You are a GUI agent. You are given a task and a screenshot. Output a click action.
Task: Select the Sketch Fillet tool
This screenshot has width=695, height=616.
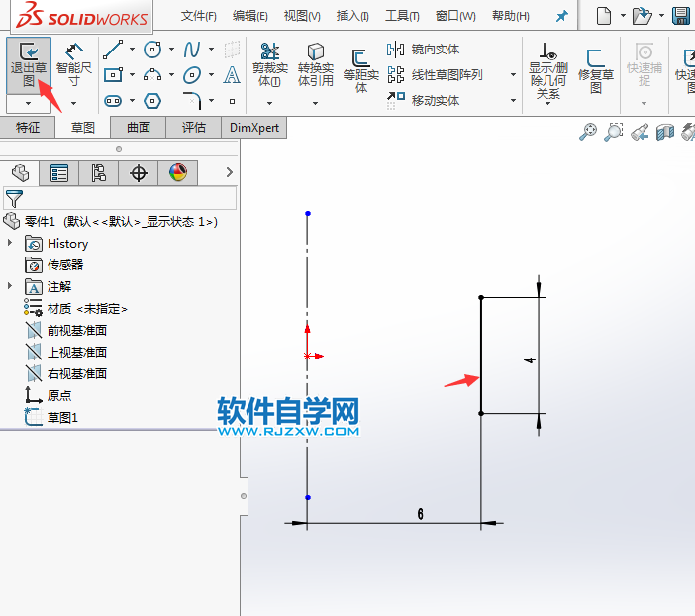pyautogui.click(x=192, y=101)
